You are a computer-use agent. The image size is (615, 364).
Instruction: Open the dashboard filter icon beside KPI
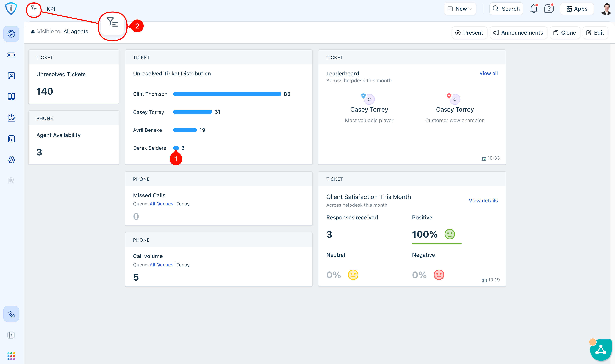point(34,9)
